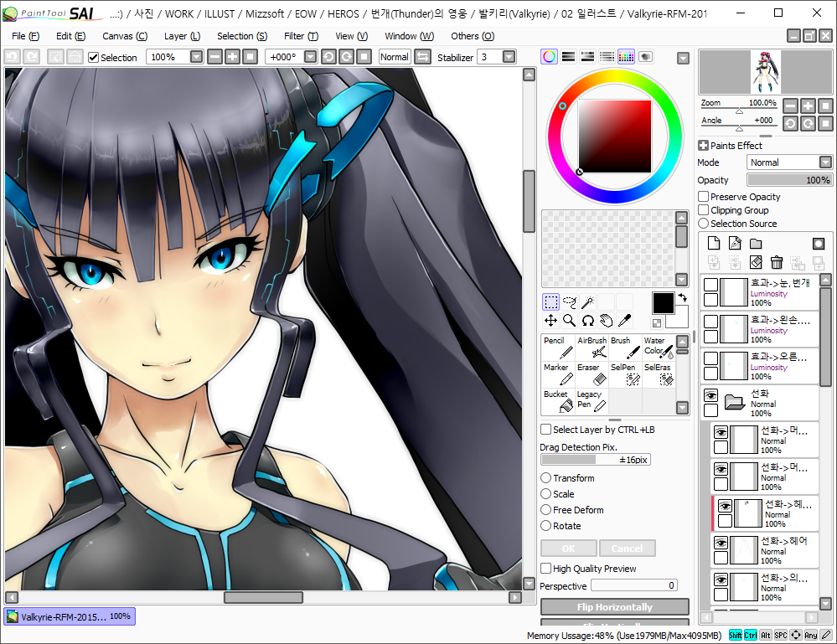Viewport: 837px width, 644px height.
Task: Enable High Quality Preview
Action: [546, 569]
